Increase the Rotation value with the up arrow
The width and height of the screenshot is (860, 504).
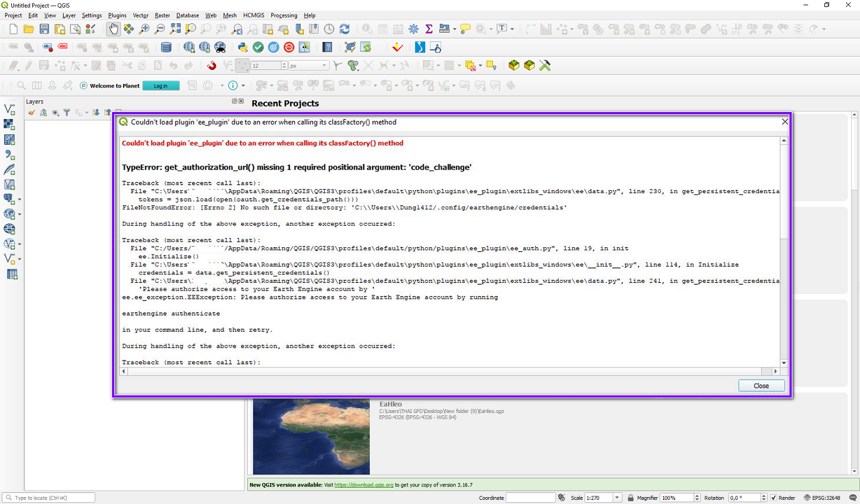pyautogui.click(x=763, y=495)
